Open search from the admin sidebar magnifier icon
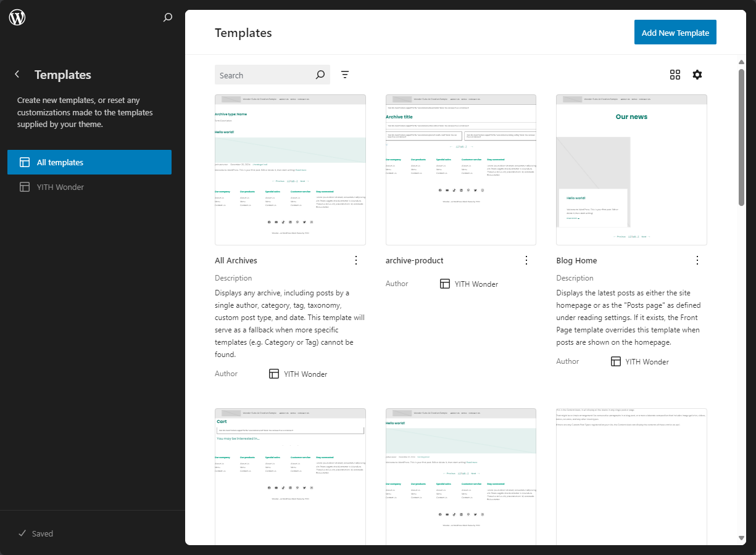756x555 pixels. tap(167, 18)
